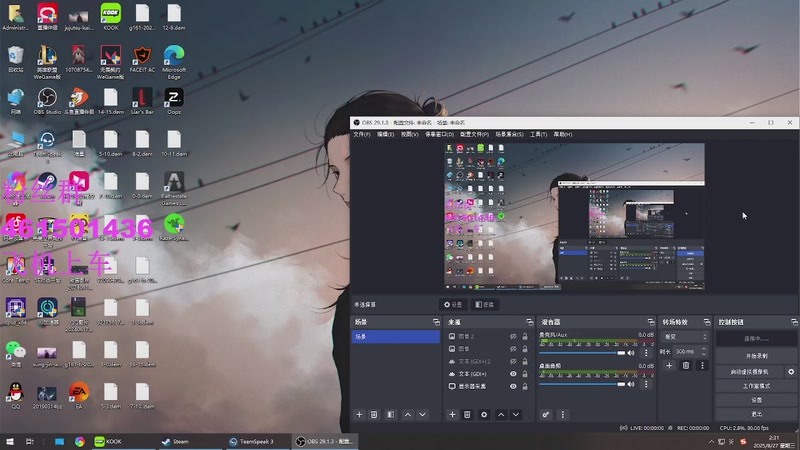Open Microsoft Edge desktop icon
800x450 pixels.
(x=174, y=62)
